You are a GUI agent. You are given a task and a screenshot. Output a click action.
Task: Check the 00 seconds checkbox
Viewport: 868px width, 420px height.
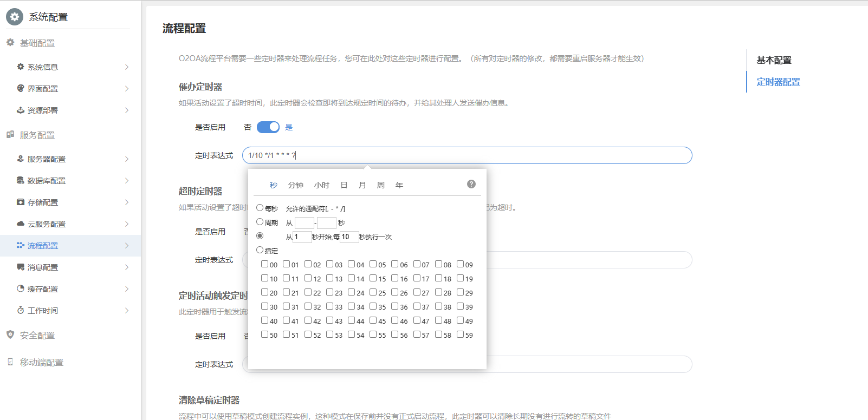pos(265,264)
